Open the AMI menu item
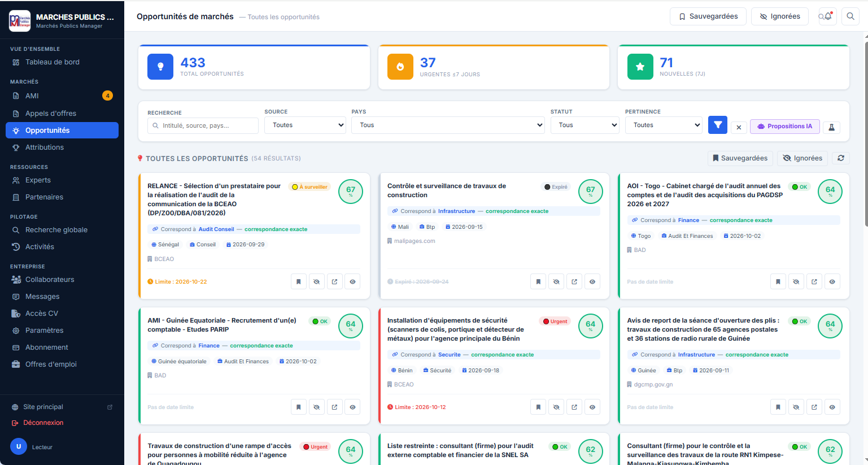This screenshot has height=465, width=868. [62, 96]
